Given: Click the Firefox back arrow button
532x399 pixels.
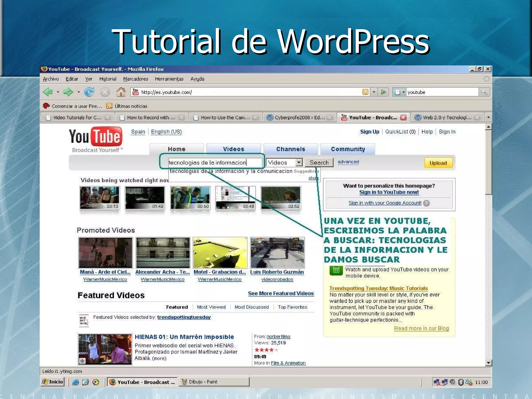Looking at the screenshot, I should pyautogui.click(x=48, y=92).
